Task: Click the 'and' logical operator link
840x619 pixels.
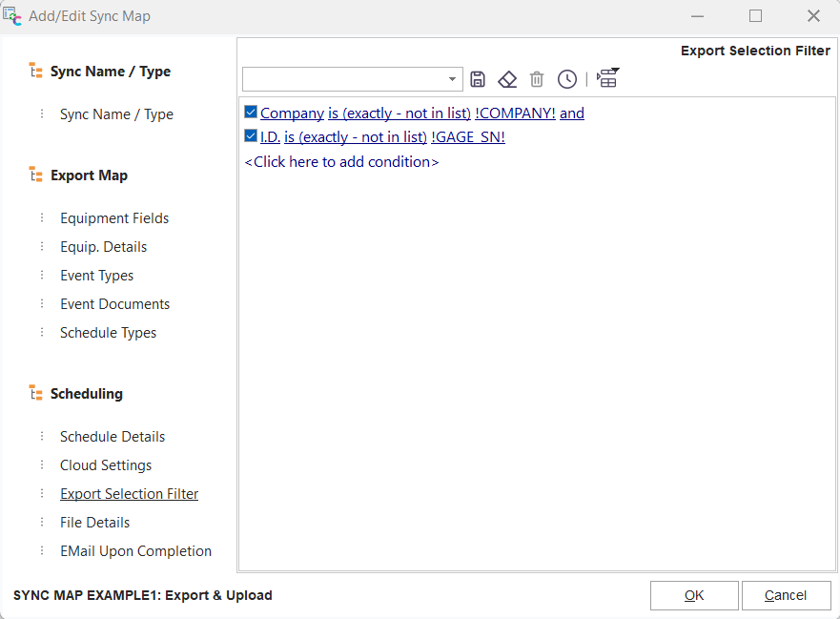Action: coord(572,113)
